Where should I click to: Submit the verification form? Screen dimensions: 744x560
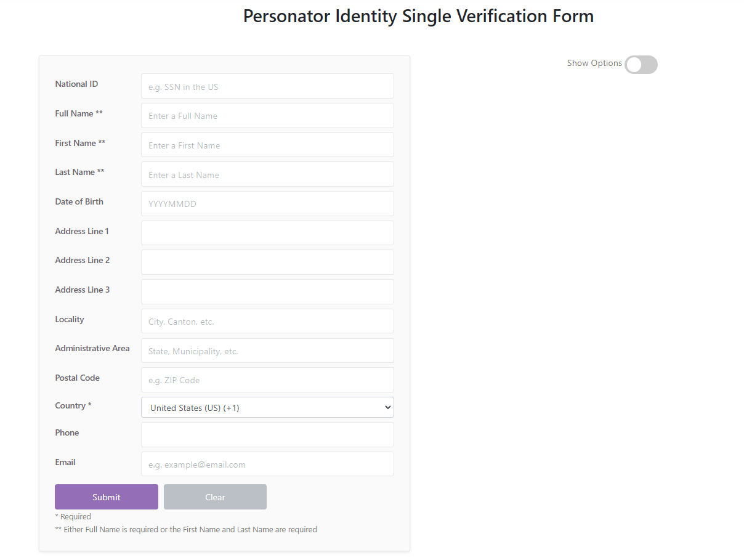(107, 497)
